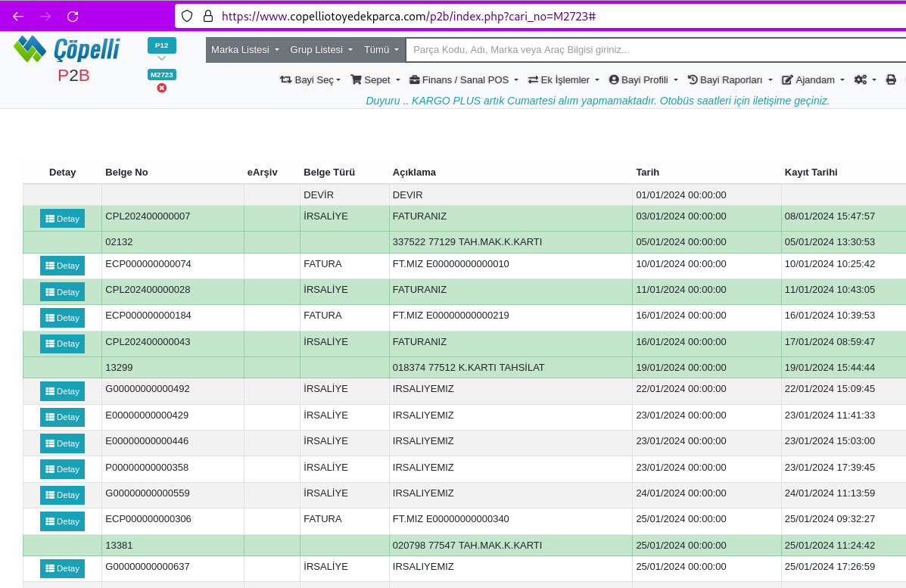This screenshot has height=588, width=906.
Task: Expand the Marka Listesi dropdown
Action: coord(245,50)
